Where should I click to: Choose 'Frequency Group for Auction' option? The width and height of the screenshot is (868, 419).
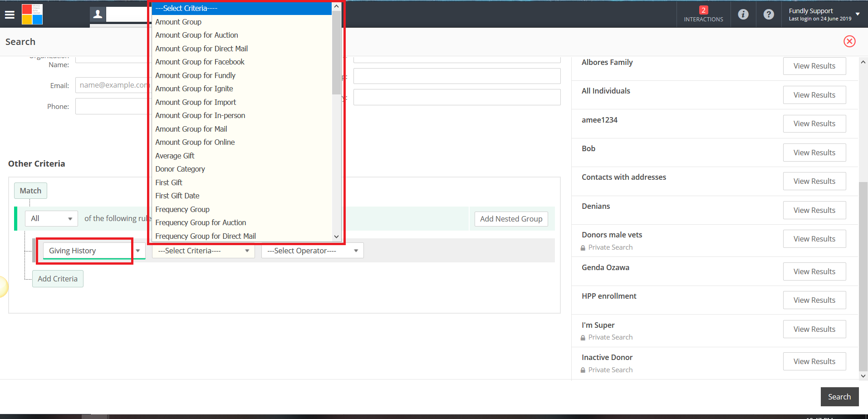[x=242, y=222]
